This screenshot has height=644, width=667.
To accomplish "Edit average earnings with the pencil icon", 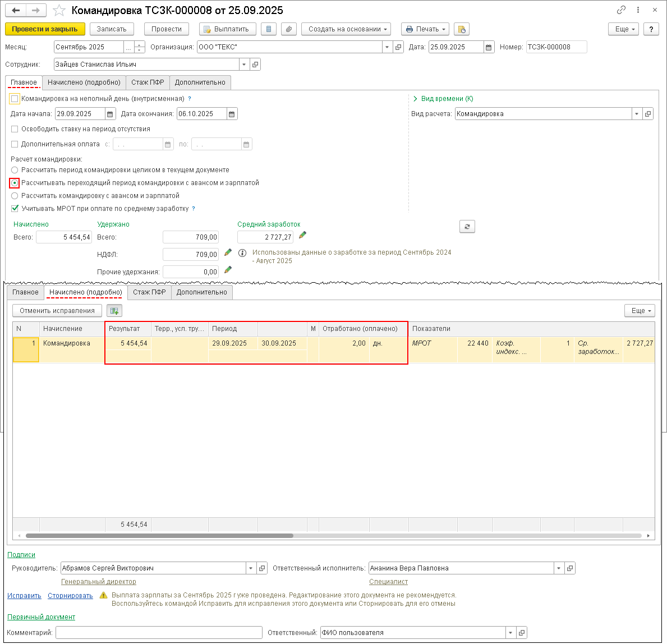I will pyautogui.click(x=302, y=235).
